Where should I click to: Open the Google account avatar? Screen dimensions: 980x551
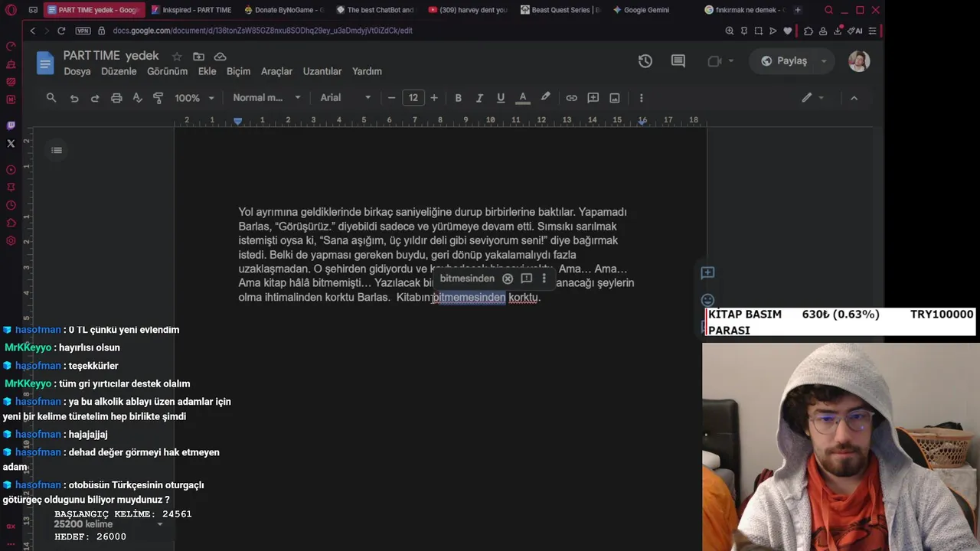[x=859, y=61]
